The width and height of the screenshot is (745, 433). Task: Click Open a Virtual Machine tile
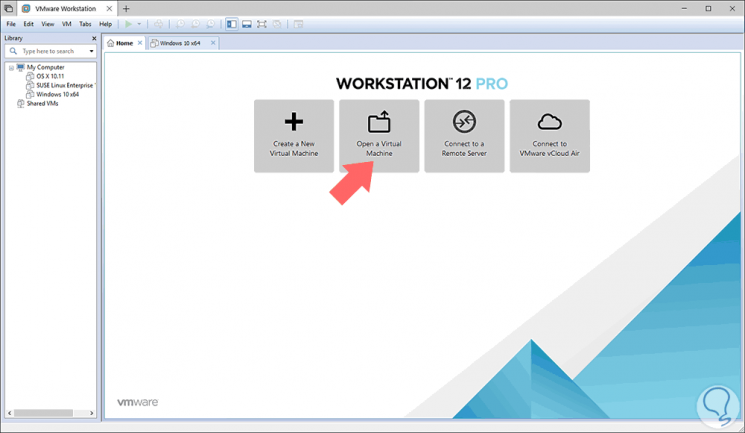[x=379, y=136]
